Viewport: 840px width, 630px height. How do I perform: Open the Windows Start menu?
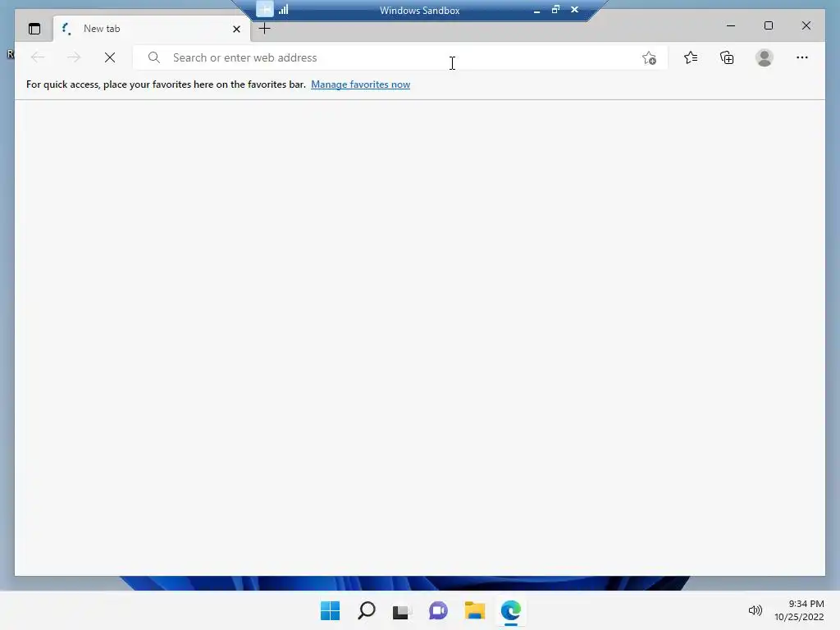pyautogui.click(x=330, y=610)
